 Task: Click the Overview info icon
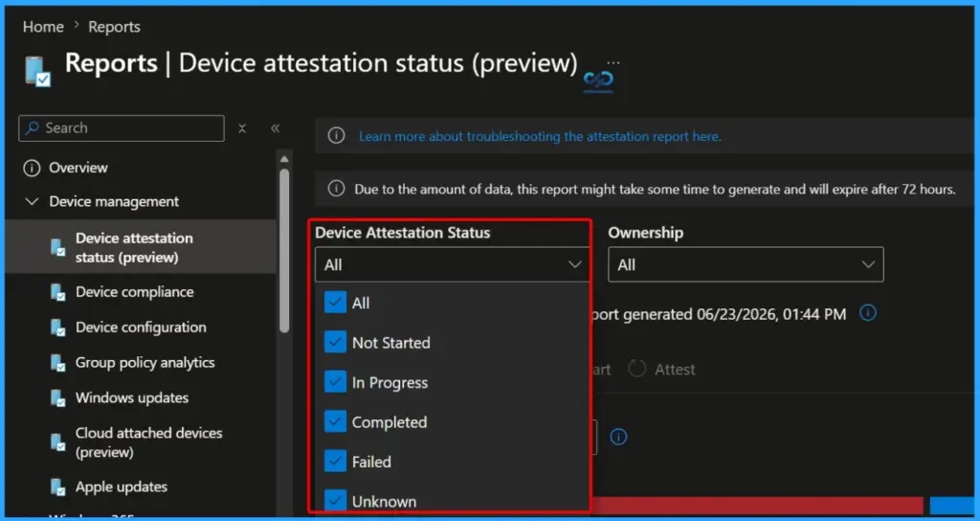pos(32,168)
